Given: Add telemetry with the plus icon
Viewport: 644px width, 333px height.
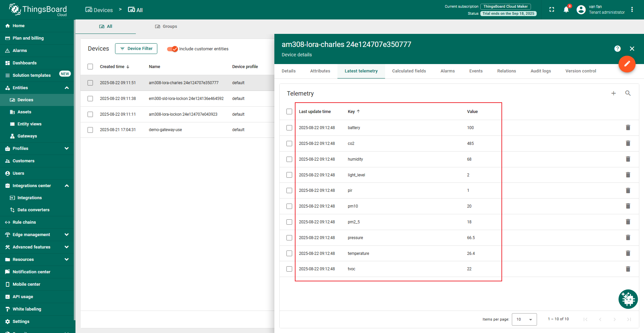Looking at the screenshot, I should [x=613, y=93].
